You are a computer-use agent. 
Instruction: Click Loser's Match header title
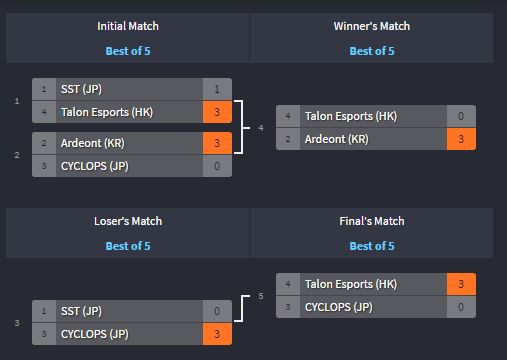(128, 221)
